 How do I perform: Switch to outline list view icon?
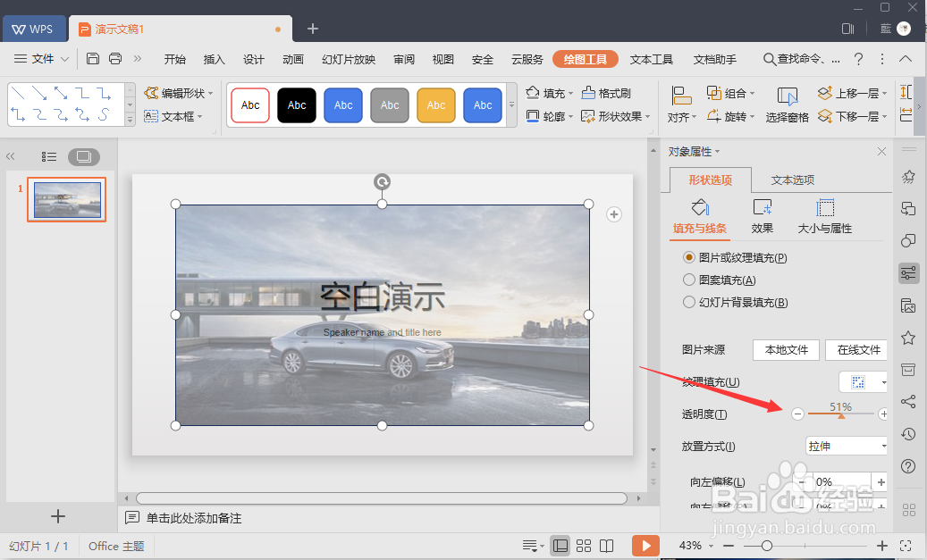pos(48,156)
